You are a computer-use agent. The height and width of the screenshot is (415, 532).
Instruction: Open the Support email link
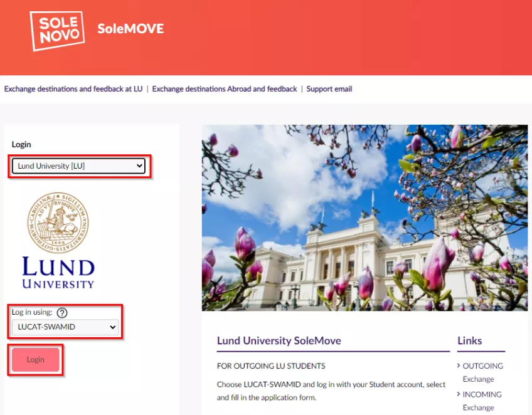(329, 89)
